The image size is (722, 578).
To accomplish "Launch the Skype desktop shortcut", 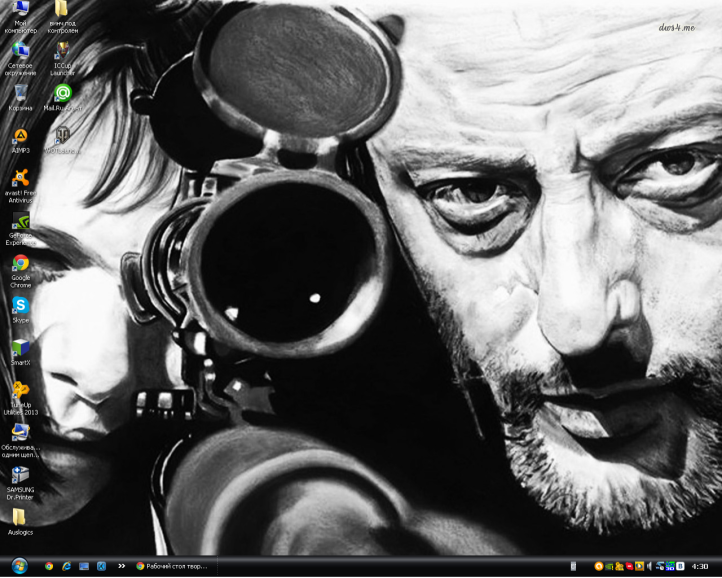I will [x=20, y=310].
